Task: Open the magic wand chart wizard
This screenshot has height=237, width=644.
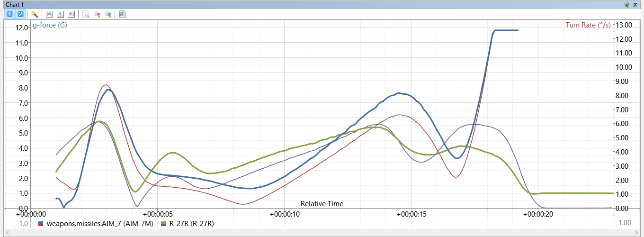Action: [35, 14]
